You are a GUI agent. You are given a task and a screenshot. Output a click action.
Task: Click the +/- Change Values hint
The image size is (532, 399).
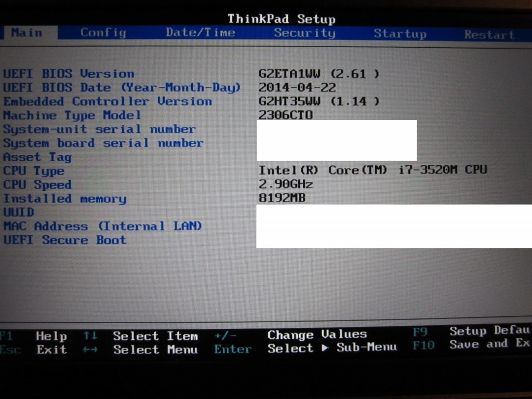point(290,335)
